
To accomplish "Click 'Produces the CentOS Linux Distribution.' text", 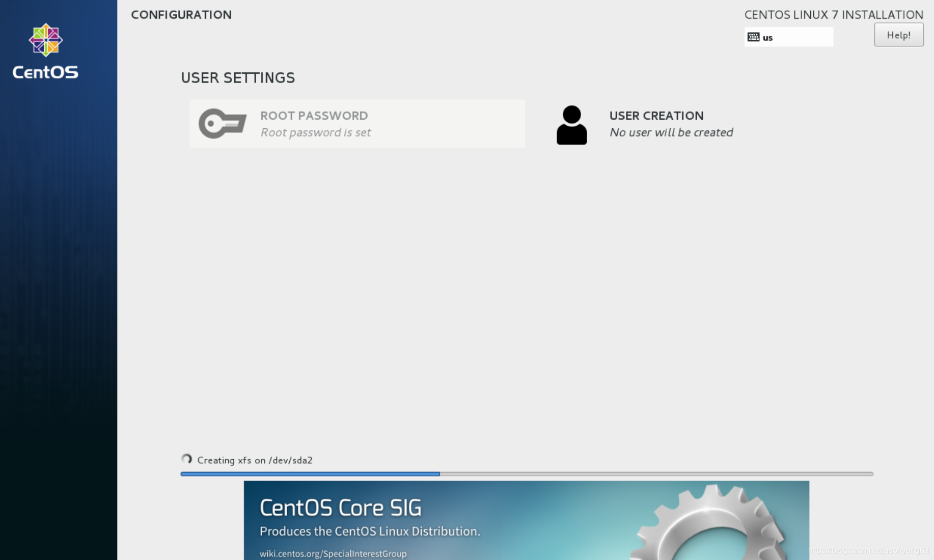I will pos(370,531).
